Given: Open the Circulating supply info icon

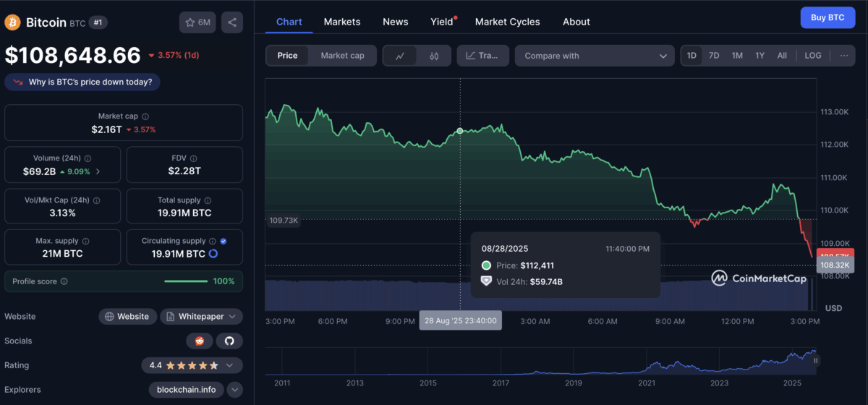Looking at the screenshot, I should [212, 242].
